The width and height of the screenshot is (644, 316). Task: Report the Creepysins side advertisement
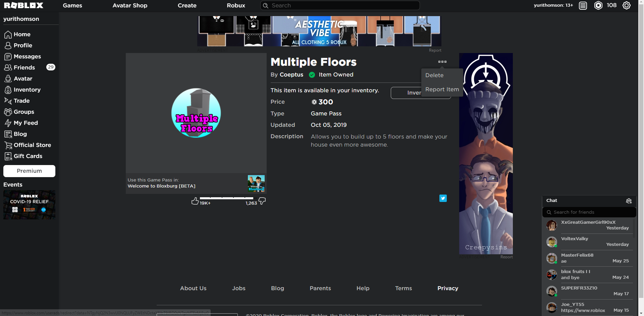point(506,257)
